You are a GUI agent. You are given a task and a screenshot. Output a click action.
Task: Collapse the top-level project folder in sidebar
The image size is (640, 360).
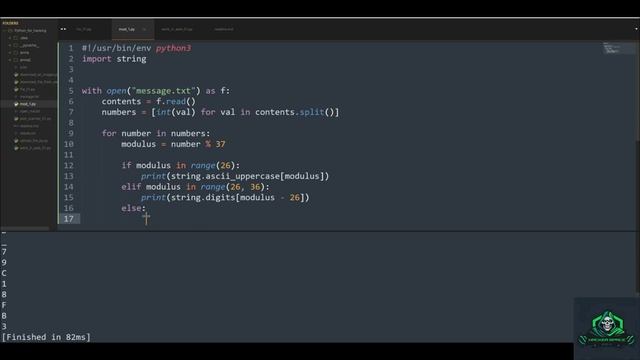[x=4, y=31]
